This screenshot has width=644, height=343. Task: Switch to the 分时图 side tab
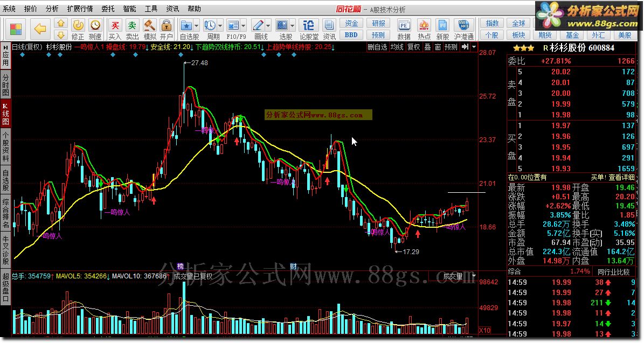click(x=5, y=85)
